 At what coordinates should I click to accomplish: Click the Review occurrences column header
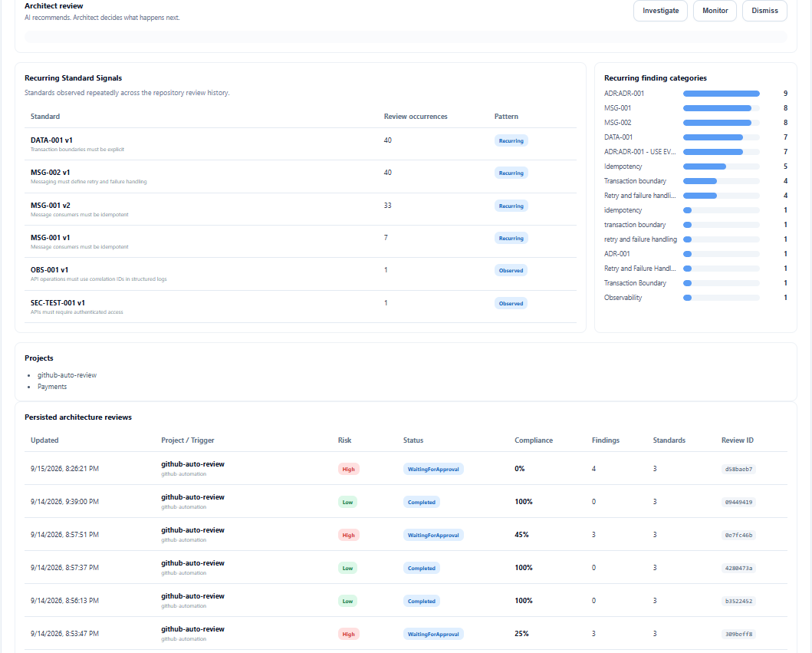pos(416,117)
